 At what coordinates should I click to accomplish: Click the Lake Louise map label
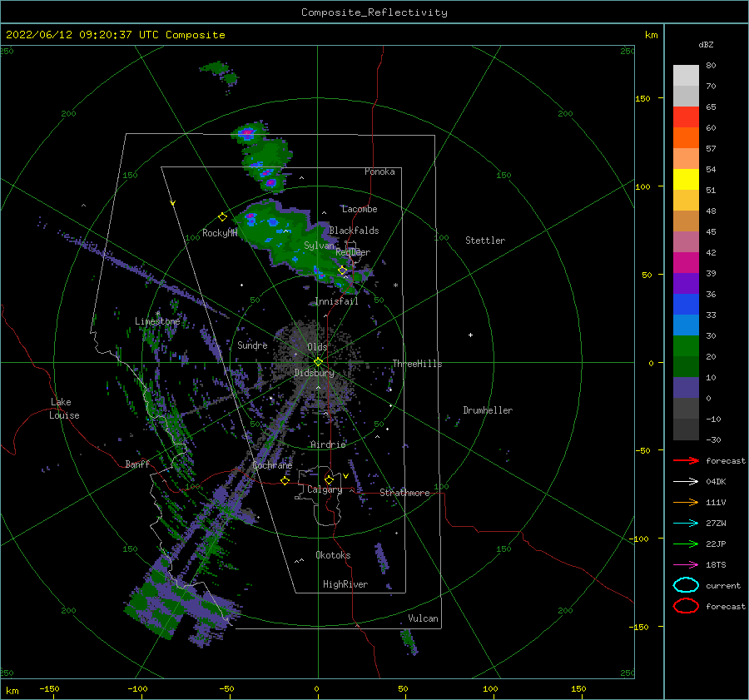pos(64,409)
